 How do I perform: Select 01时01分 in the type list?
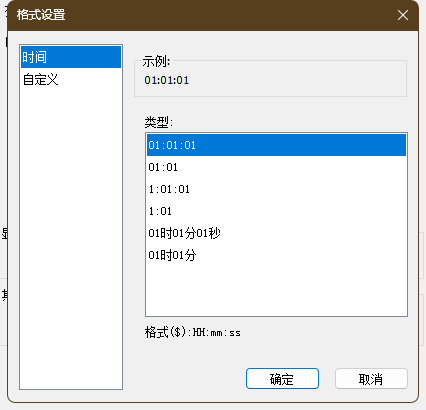tap(276, 255)
